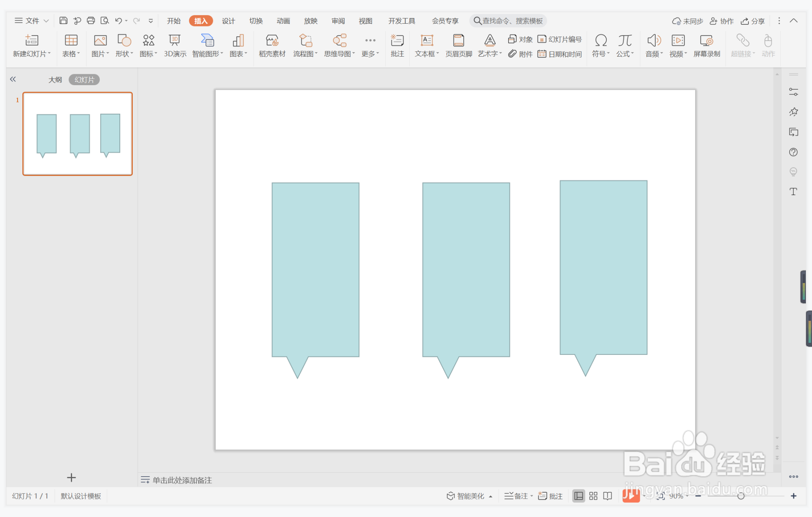The width and height of the screenshot is (812, 517).
Task: Open the 大纲 outline tab
Action: pyautogui.click(x=55, y=80)
